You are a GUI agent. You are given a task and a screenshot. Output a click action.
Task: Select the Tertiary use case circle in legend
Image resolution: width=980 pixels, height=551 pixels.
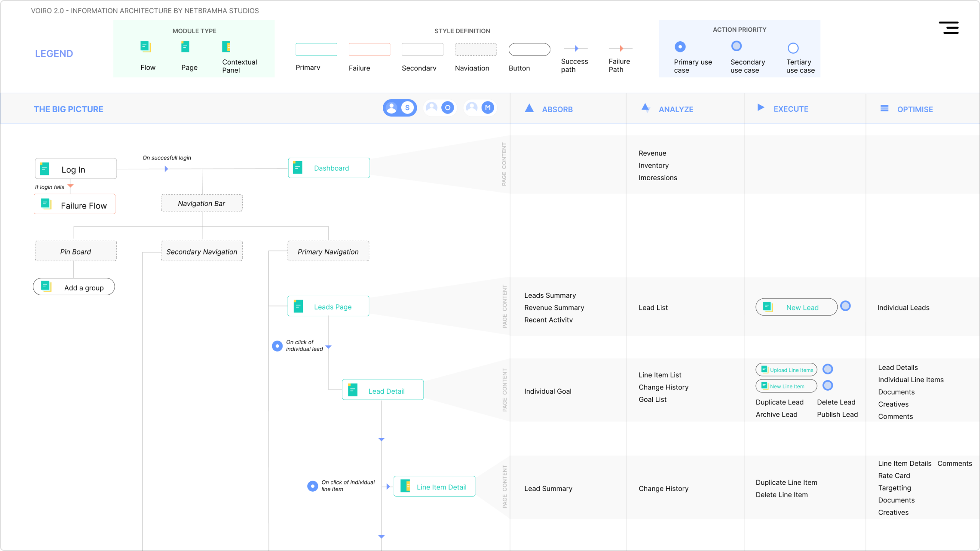(x=793, y=48)
